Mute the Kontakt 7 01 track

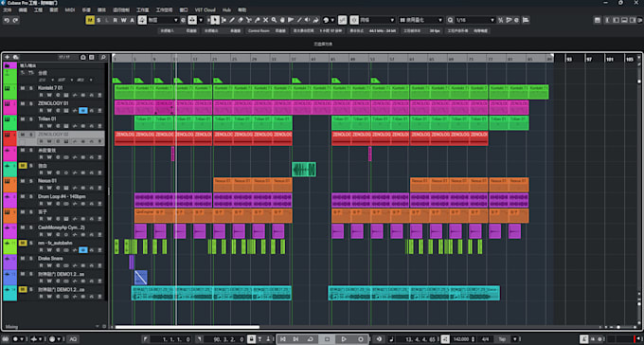click(23, 88)
